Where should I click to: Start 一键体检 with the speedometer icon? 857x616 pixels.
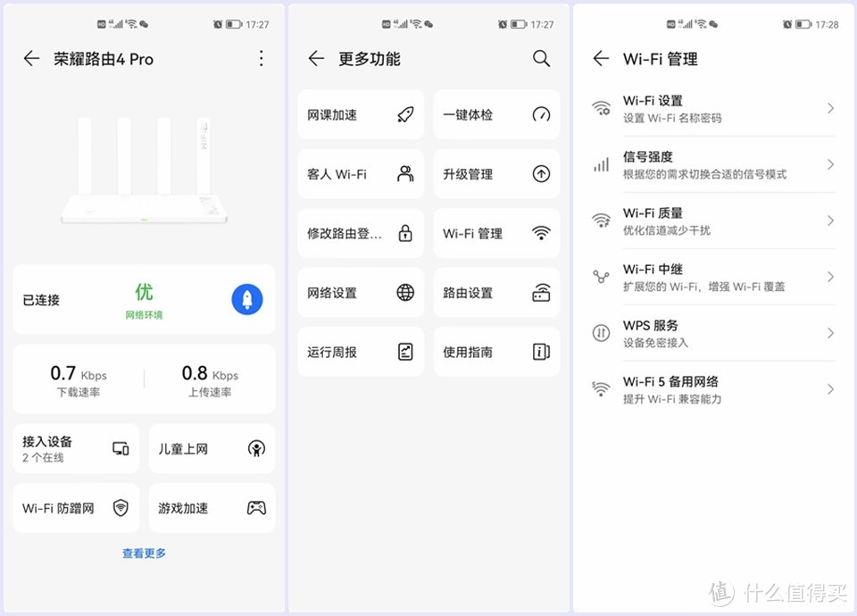541,114
